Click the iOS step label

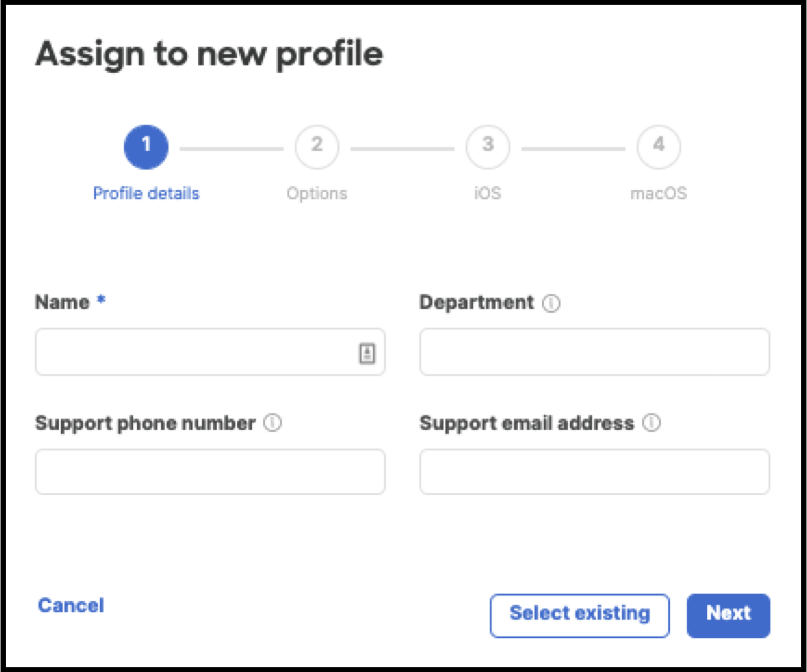(487, 193)
